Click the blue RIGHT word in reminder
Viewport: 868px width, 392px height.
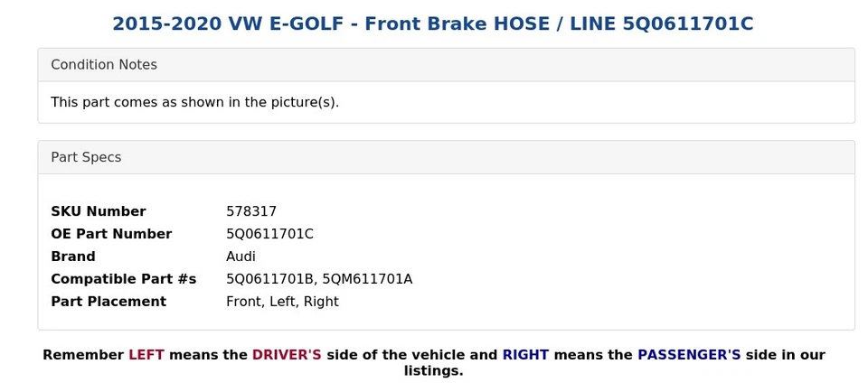click(526, 355)
